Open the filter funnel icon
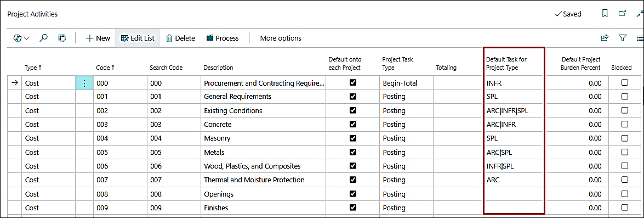The height and width of the screenshot is (218, 644). tap(623, 38)
